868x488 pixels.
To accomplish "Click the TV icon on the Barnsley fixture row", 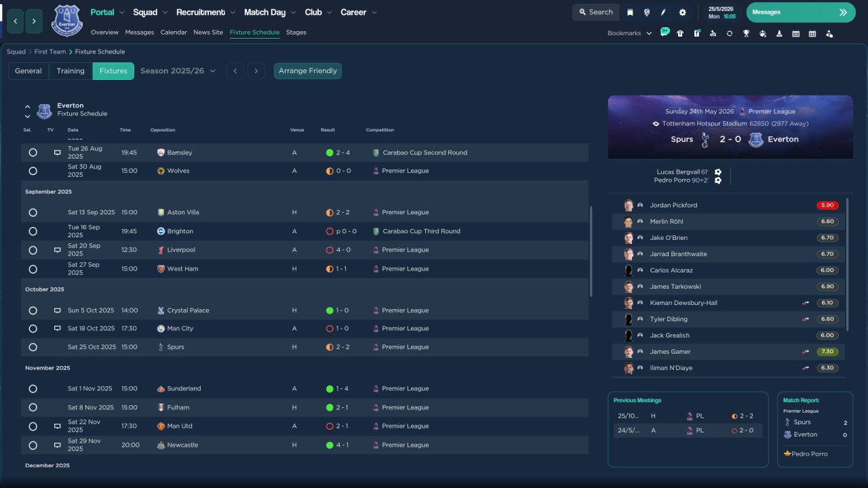I will (x=58, y=152).
